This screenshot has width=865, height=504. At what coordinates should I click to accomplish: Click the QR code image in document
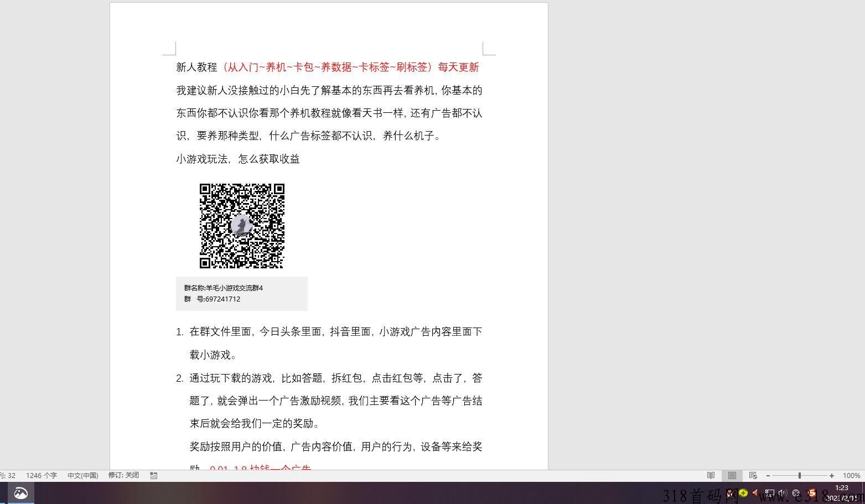(242, 226)
